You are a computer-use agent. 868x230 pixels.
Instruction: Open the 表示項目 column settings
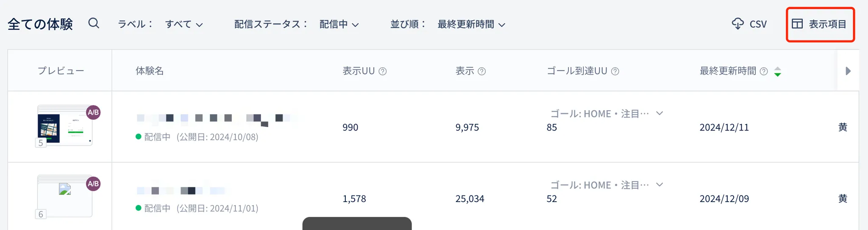click(x=820, y=24)
